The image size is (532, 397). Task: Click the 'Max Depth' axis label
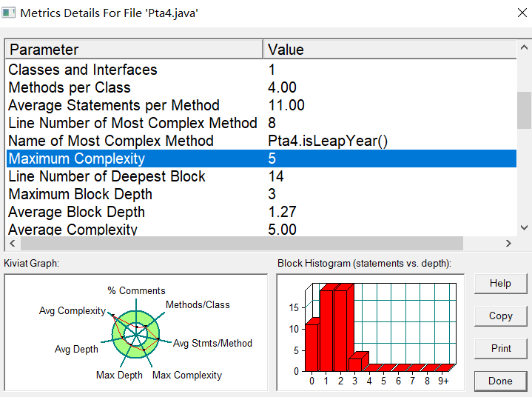click(119, 376)
